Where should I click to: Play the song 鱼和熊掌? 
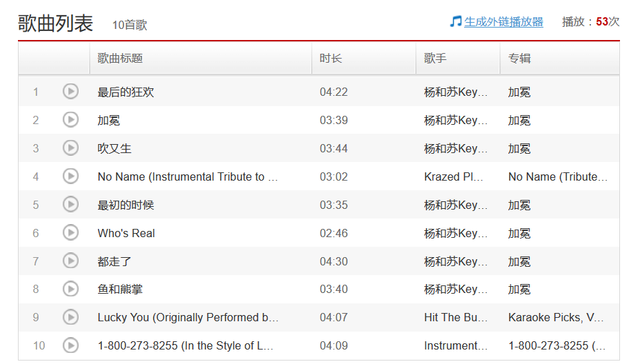click(x=70, y=290)
